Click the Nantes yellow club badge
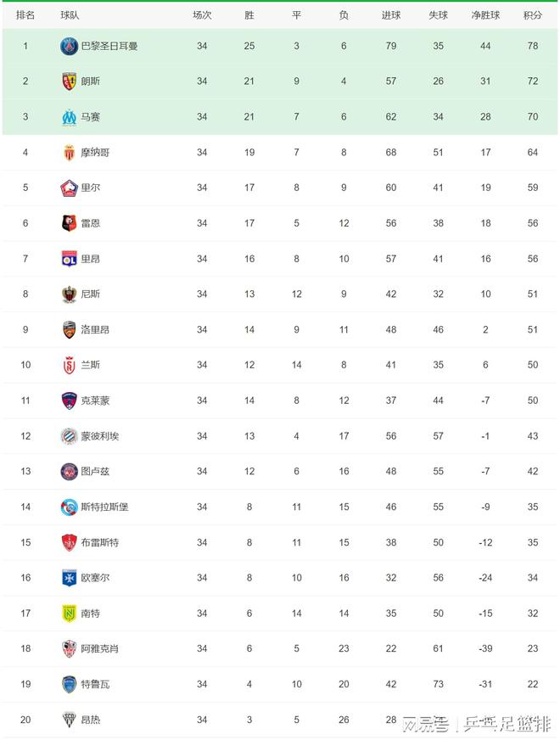560x740 pixels. click(x=69, y=613)
